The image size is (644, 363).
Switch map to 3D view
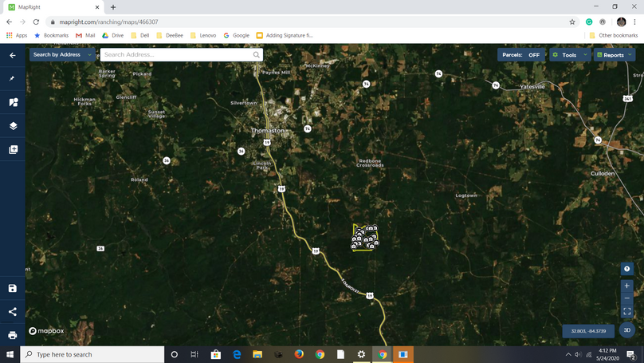click(x=626, y=330)
